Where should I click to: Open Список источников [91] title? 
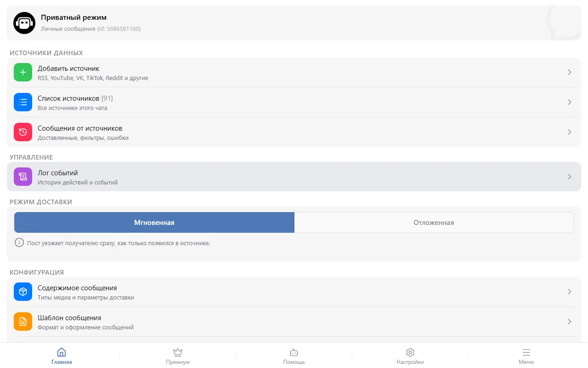pyautogui.click(x=75, y=98)
